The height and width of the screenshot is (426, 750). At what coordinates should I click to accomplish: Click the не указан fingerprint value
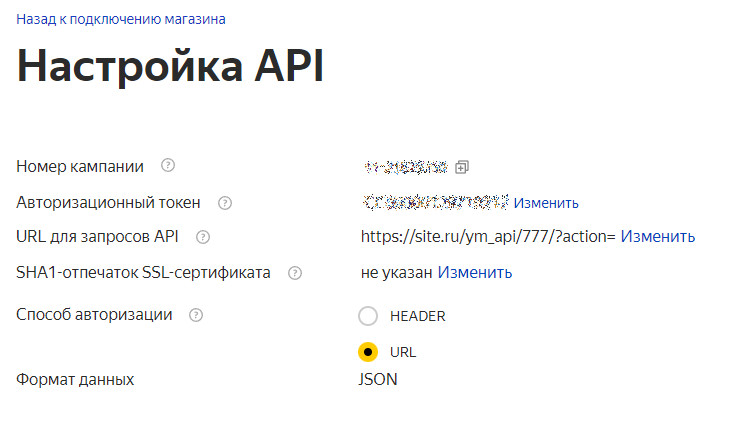tap(397, 272)
